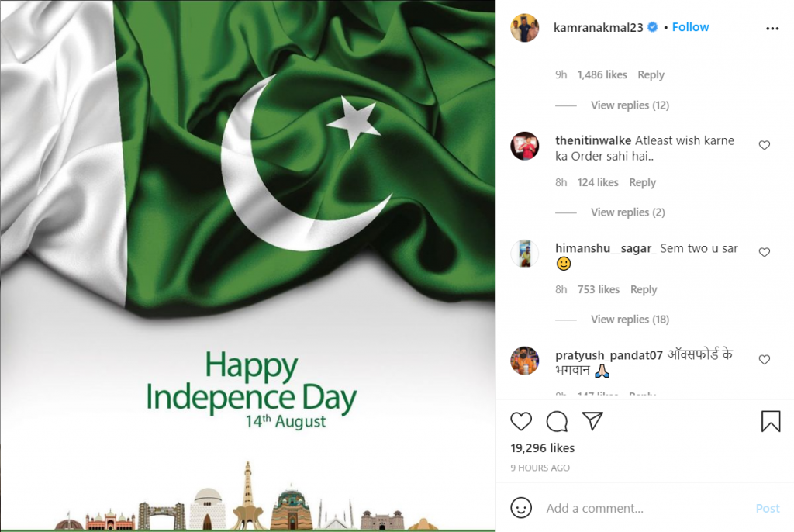Viewport: 794px width, 532px height.
Task: Save post with the bookmark icon
Action: pos(770,421)
